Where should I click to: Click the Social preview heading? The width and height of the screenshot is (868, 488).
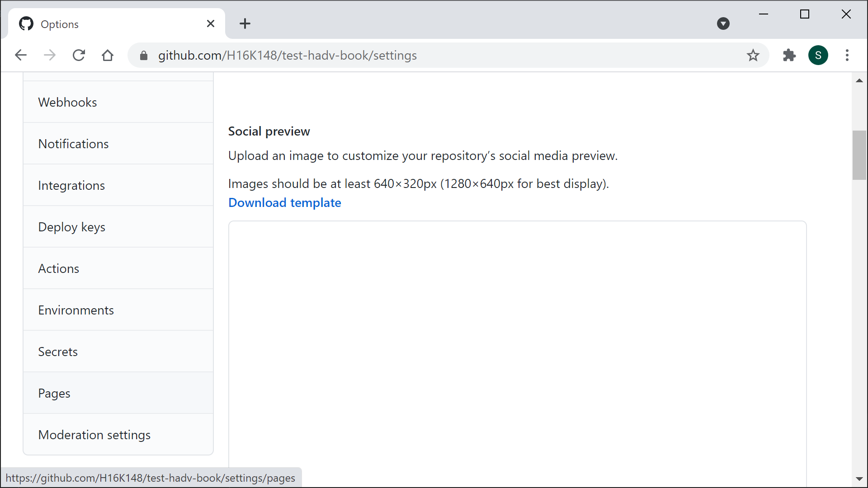[x=269, y=131]
